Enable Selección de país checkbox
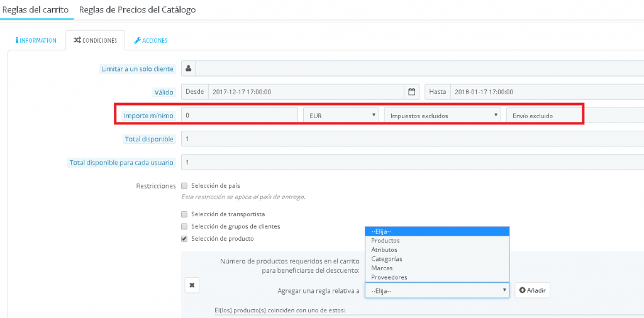Image resolution: width=644 pixels, height=318 pixels. (x=184, y=186)
